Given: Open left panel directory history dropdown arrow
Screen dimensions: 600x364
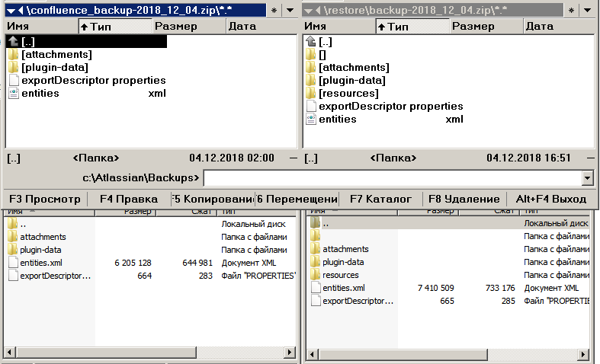Looking at the screenshot, I should (290, 11).
